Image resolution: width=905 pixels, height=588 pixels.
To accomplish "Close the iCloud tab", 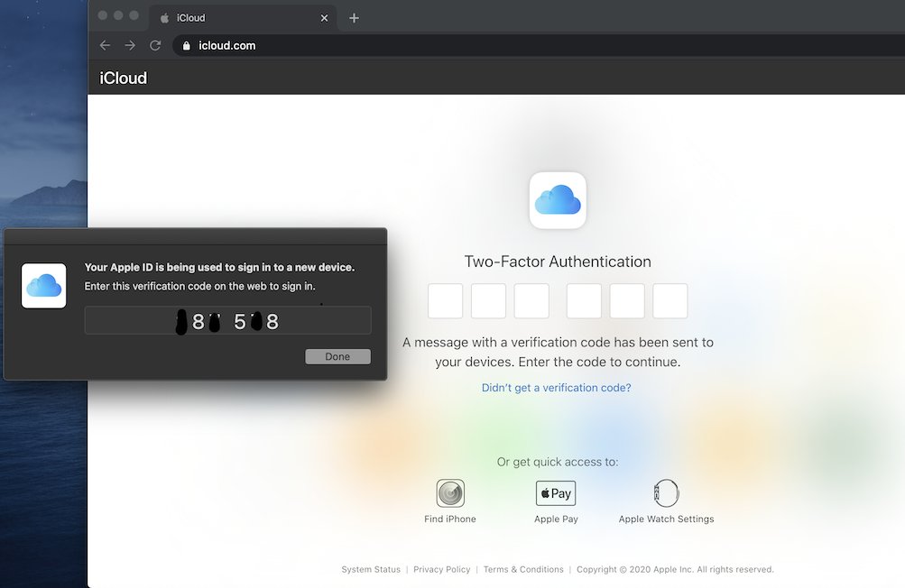I will (324, 18).
